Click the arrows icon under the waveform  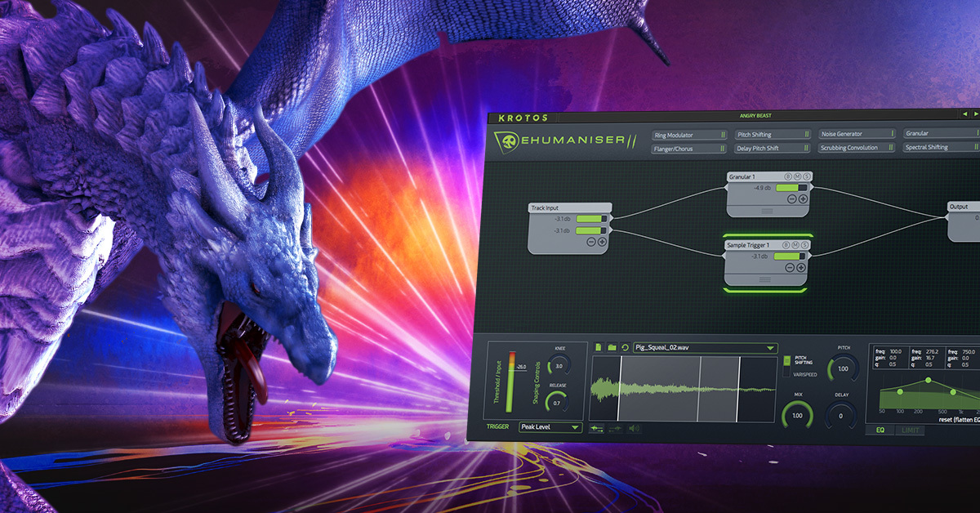coord(597,428)
